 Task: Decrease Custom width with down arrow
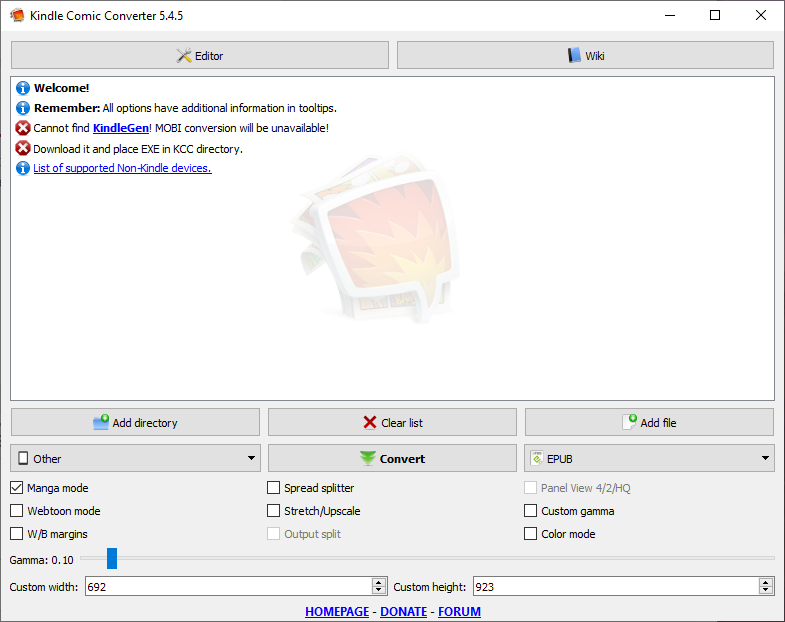pos(379,590)
